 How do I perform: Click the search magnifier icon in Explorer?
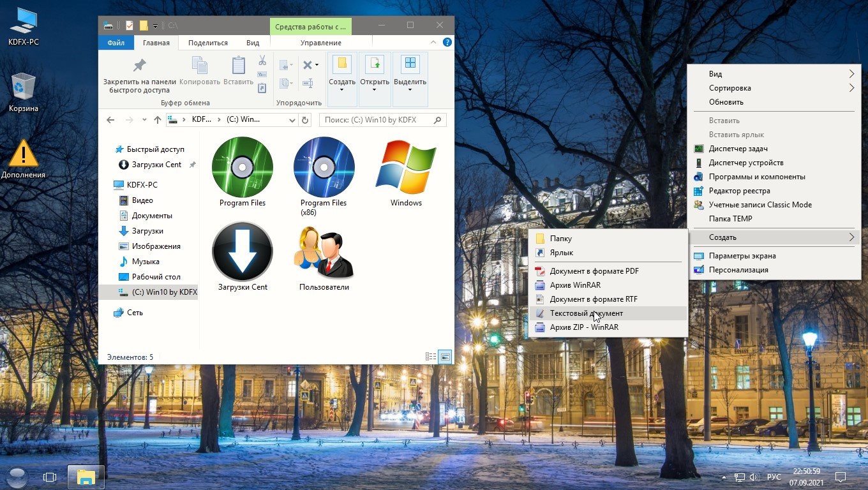pos(438,119)
